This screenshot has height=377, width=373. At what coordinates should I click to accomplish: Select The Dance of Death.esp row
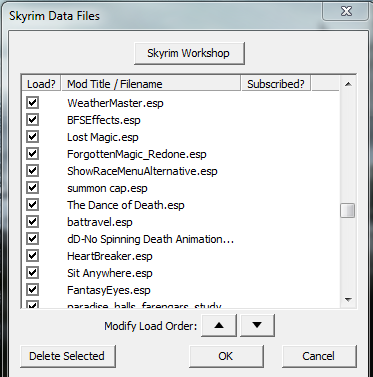pos(126,205)
